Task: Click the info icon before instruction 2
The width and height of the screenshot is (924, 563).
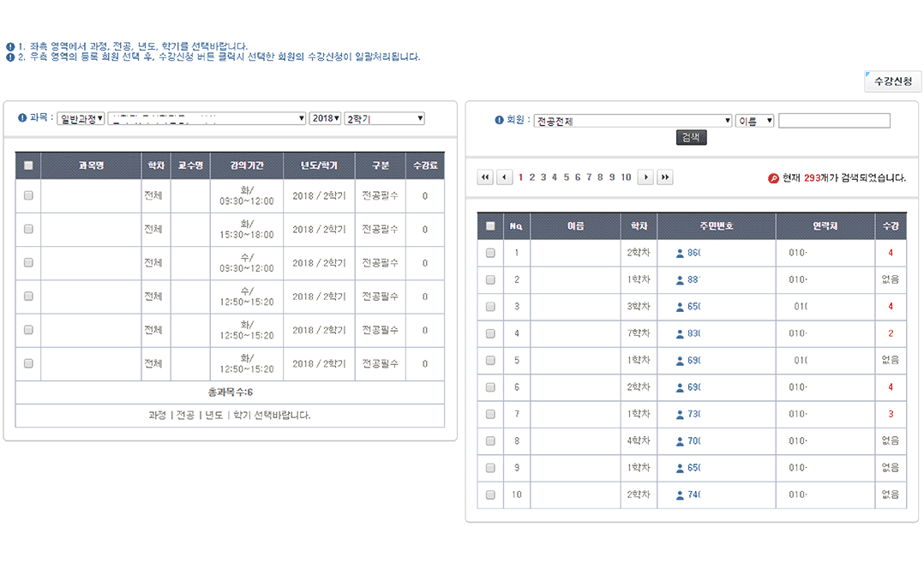Action: coord(10,57)
